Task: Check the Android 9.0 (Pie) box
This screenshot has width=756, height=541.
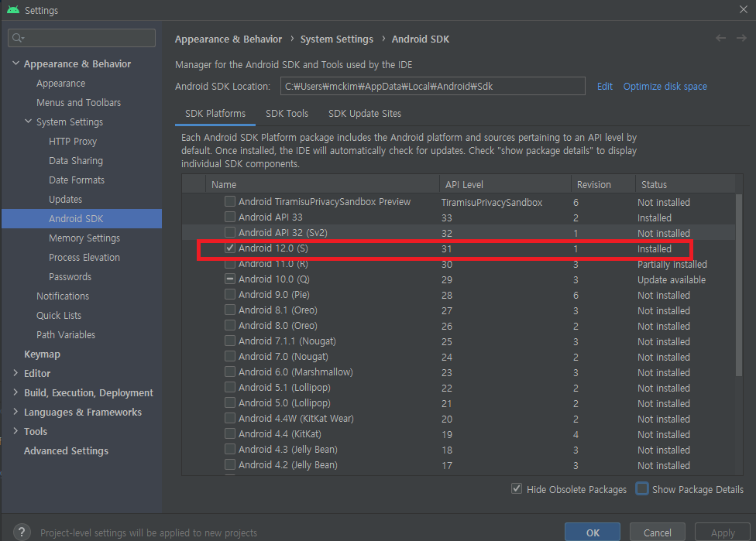Action: coord(230,294)
